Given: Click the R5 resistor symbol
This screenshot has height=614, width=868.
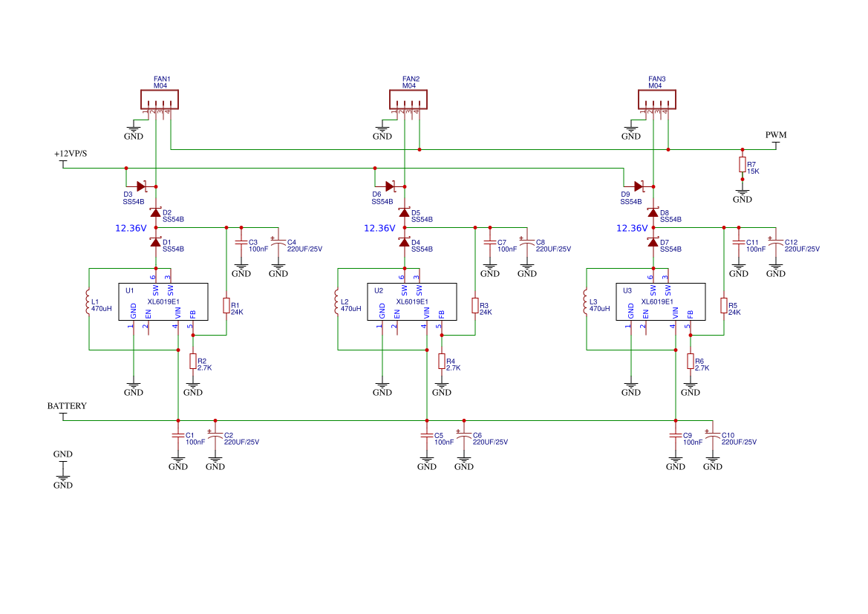Looking at the screenshot, I should tap(723, 306).
